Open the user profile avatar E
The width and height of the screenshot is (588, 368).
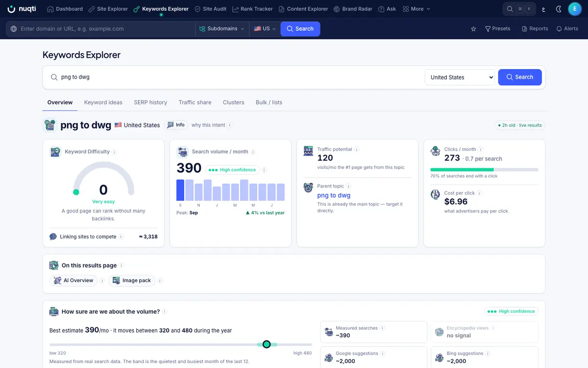click(x=575, y=9)
